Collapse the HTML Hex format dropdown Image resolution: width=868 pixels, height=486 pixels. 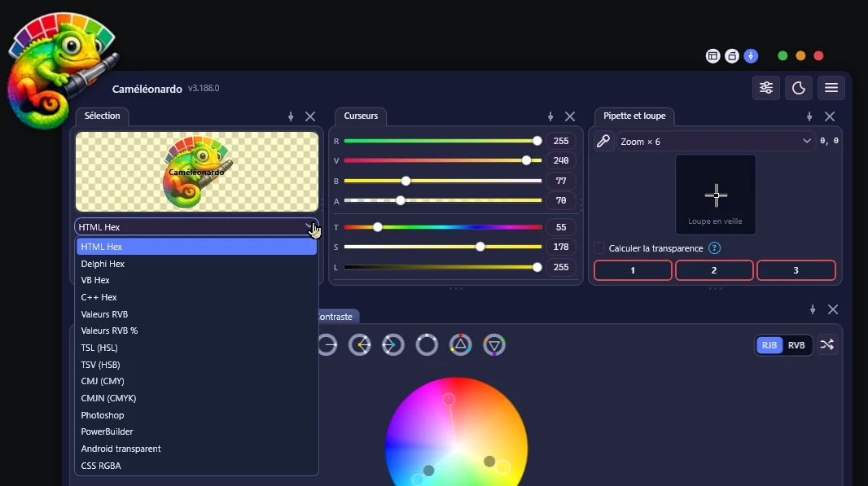coord(196,226)
